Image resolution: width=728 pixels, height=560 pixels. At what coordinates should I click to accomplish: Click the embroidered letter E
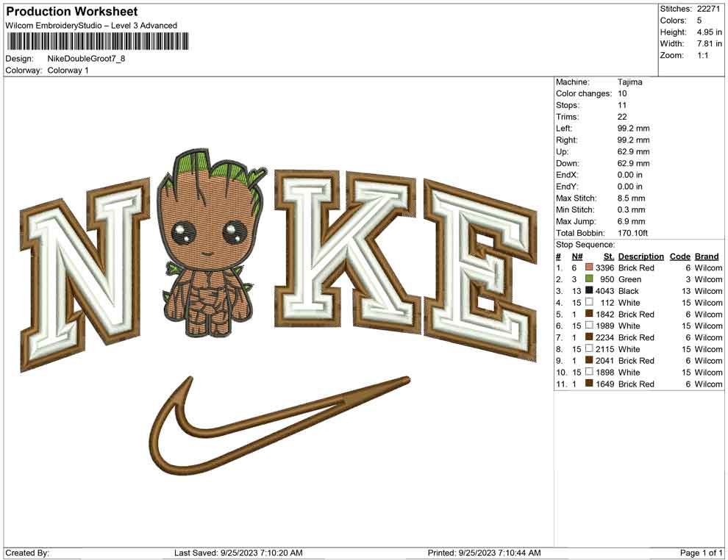point(482,270)
